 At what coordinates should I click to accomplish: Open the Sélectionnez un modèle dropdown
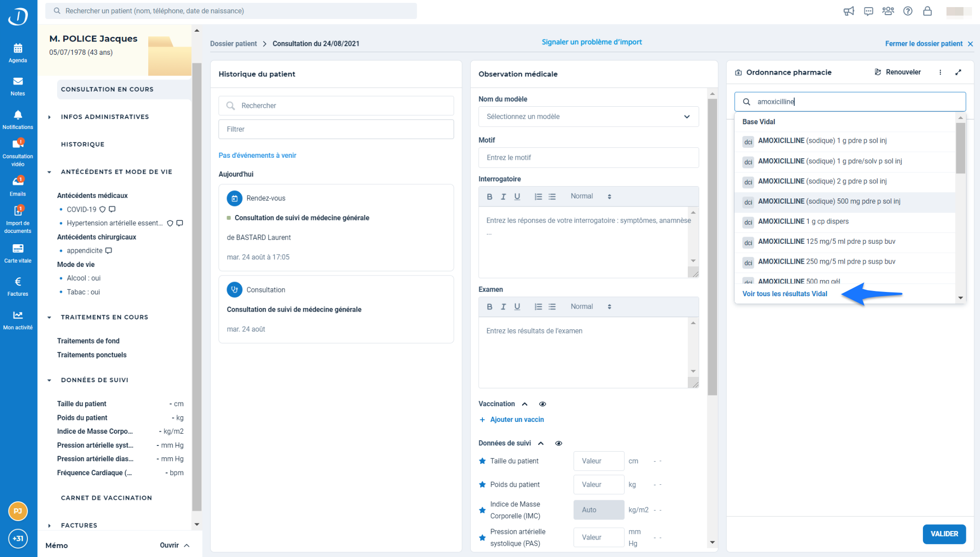588,117
